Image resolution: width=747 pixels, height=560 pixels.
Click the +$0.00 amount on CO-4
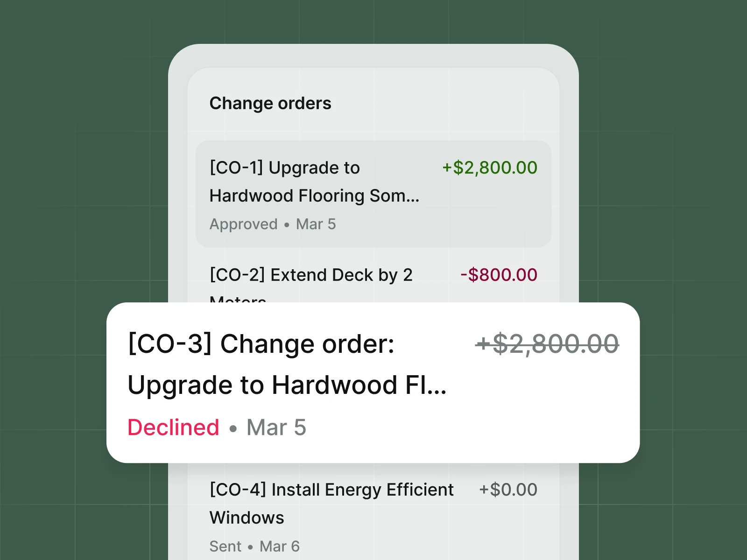coord(508,490)
